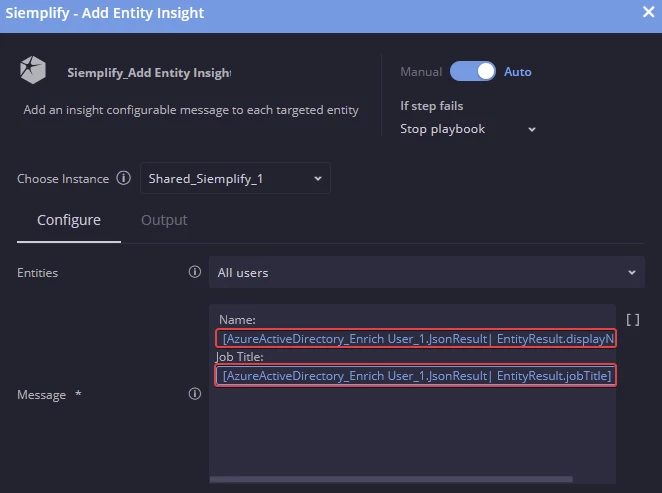Open the placeholder brackets [ ] picker icon
This screenshot has height=493, width=662.
pyautogui.click(x=632, y=320)
